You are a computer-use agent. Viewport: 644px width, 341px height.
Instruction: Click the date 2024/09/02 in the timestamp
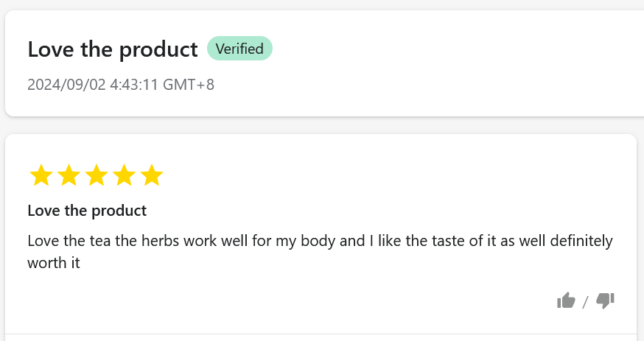[x=66, y=84]
